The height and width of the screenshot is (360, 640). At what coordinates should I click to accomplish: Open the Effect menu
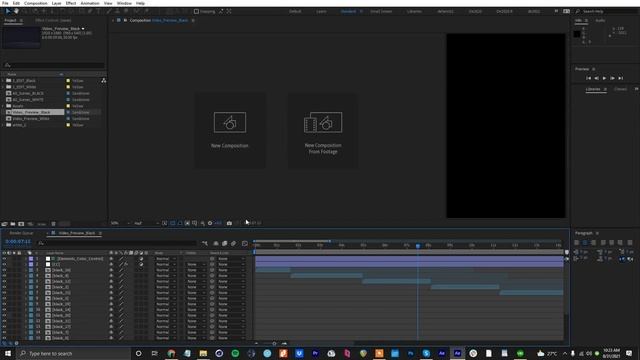71,3
